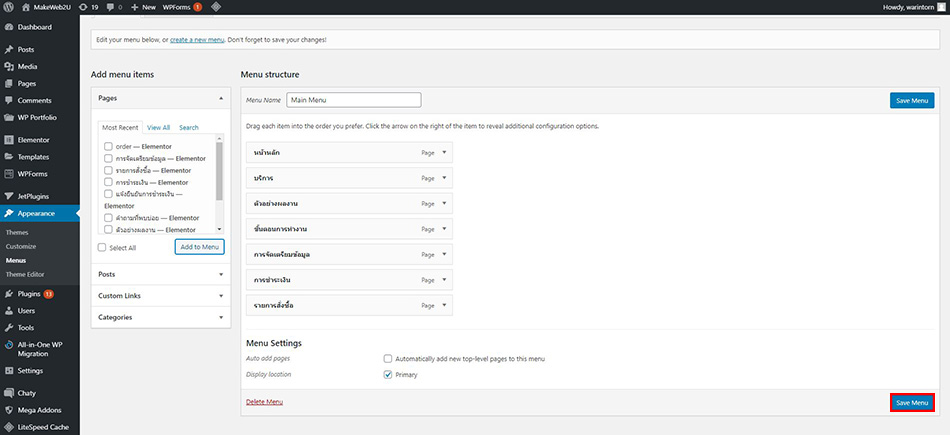The width and height of the screenshot is (950, 435).
Task: Expand the Custom Links section
Action: pos(160,296)
